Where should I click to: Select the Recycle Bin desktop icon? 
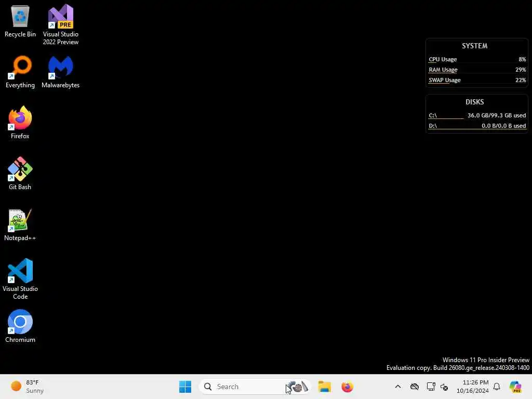pos(20,21)
